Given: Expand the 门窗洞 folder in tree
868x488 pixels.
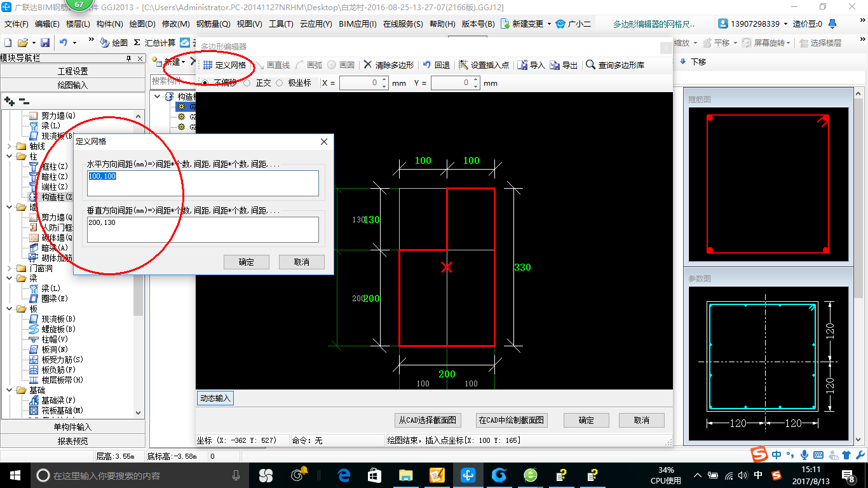Looking at the screenshot, I should tap(9, 268).
